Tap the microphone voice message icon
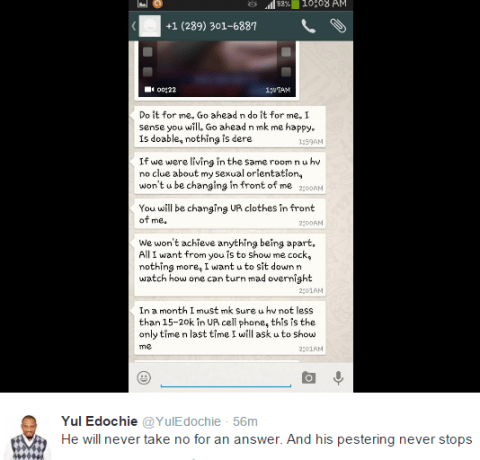 (338, 377)
